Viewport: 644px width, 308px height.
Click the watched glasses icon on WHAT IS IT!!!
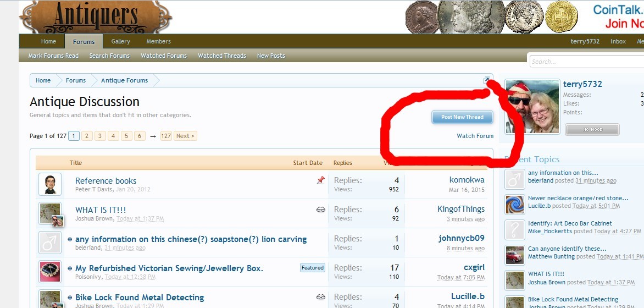(x=321, y=210)
